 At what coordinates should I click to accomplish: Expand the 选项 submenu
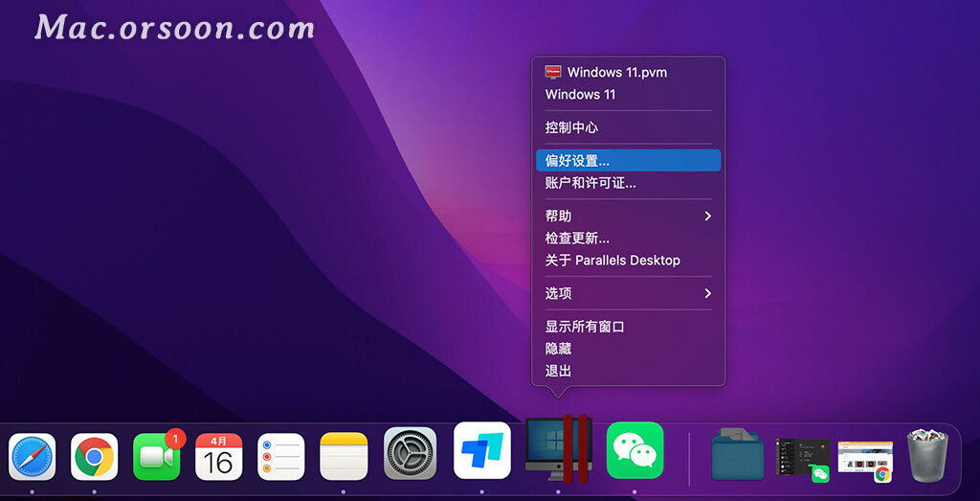[628, 293]
